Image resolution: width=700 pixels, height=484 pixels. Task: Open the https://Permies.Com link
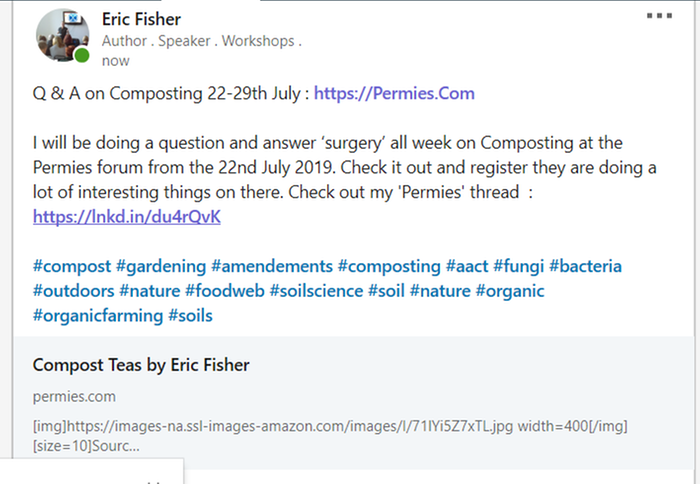coord(394,93)
